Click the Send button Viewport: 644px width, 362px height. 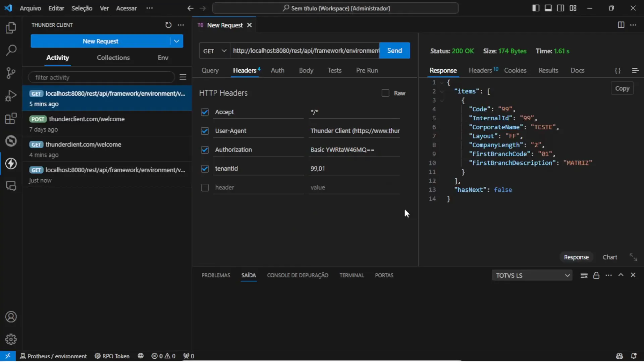[x=394, y=50]
